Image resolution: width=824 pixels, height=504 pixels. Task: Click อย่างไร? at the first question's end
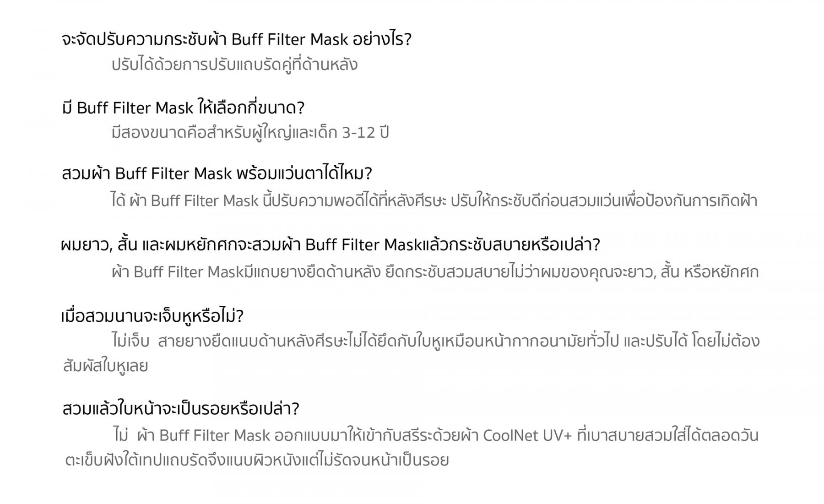382,39
